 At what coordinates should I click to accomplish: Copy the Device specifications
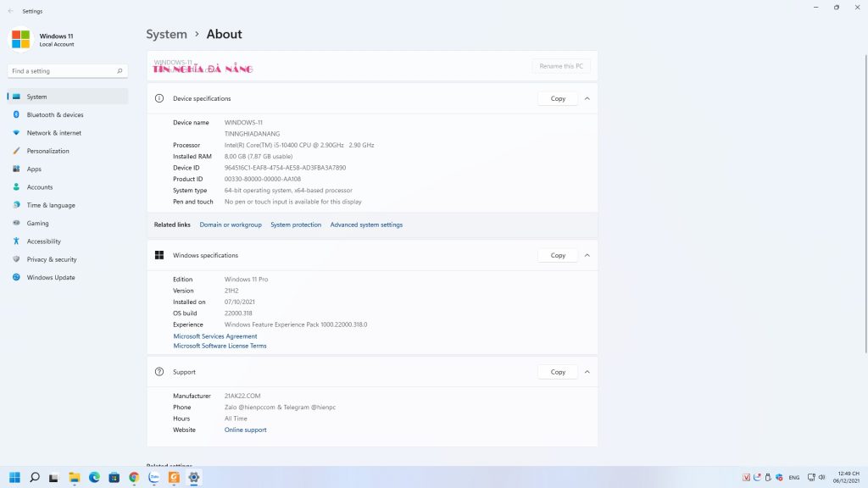tap(558, 98)
